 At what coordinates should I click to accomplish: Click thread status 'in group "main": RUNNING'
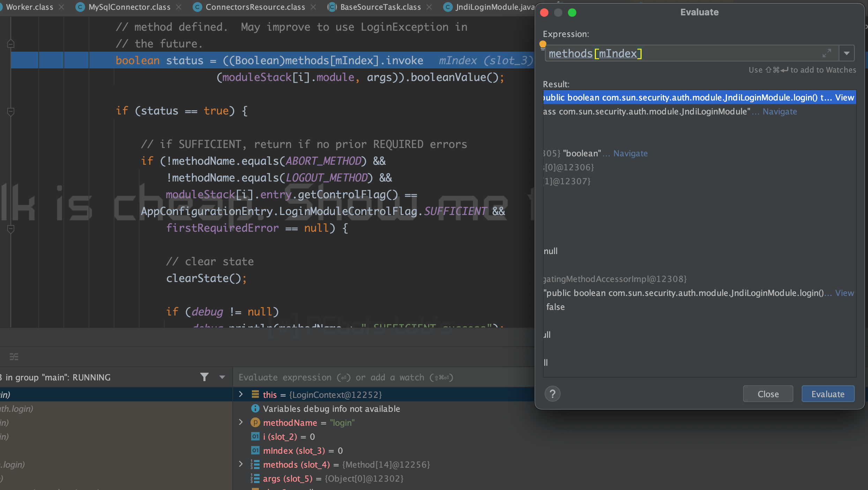58,377
